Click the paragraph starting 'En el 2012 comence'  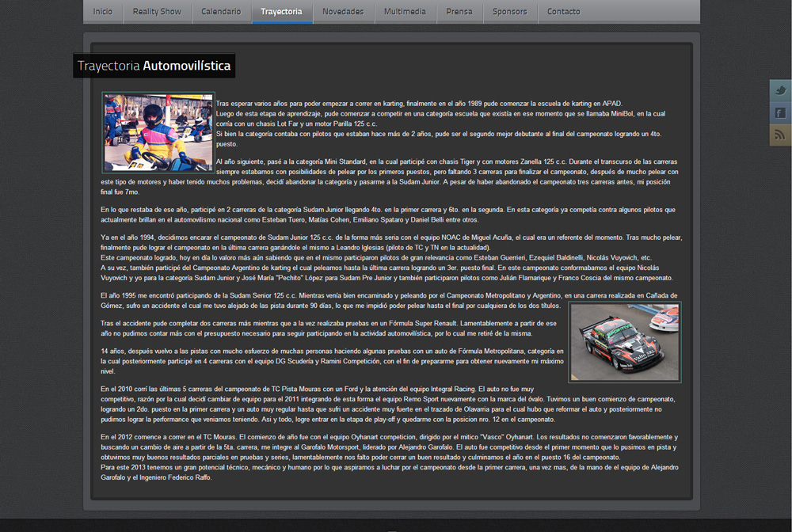pyautogui.click(x=388, y=458)
